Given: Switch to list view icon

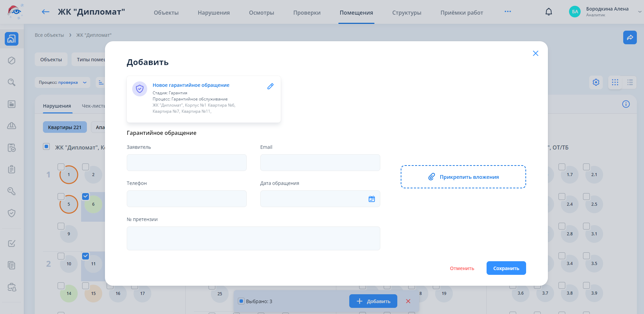Looking at the screenshot, I should pyautogui.click(x=630, y=82).
